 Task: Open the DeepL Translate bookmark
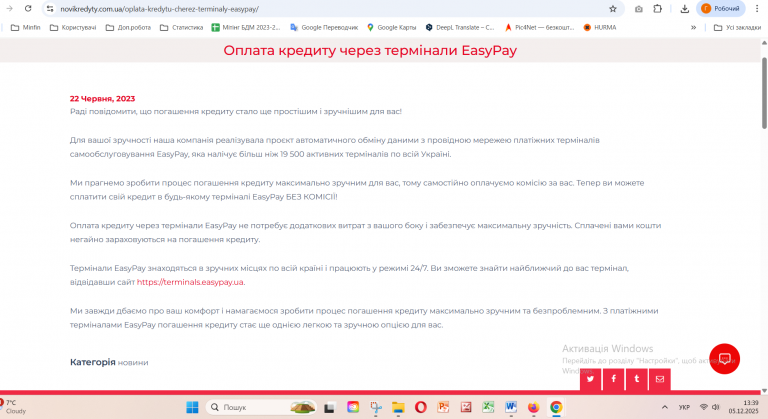pos(460,27)
